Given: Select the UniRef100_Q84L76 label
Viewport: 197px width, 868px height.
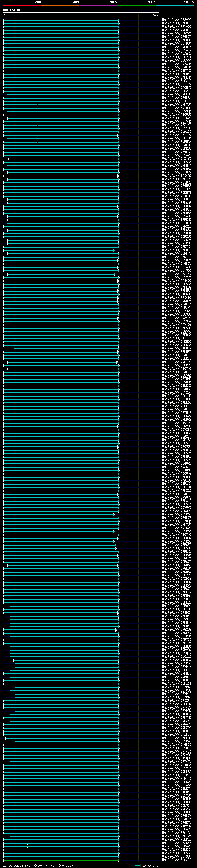Looking at the screenshot, I should click(x=176, y=815).
